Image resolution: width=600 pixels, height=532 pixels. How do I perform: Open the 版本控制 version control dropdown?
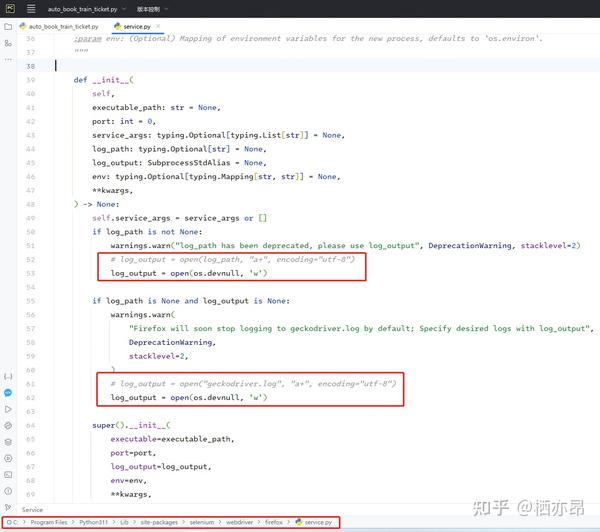(x=152, y=9)
